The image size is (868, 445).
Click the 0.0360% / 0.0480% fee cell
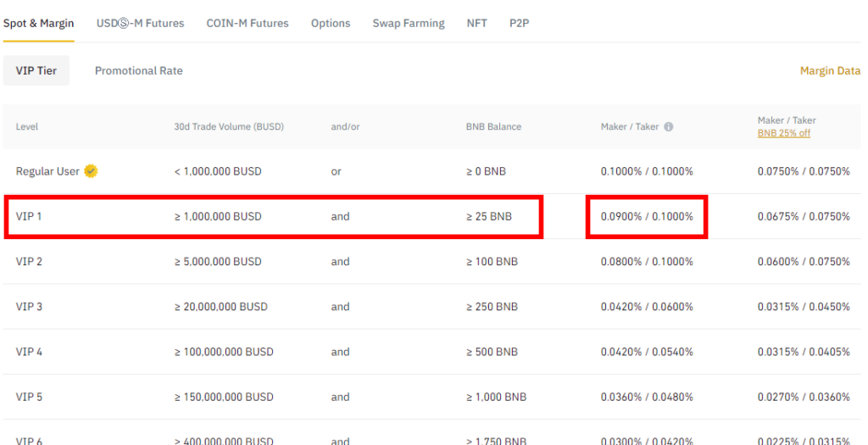click(x=647, y=398)
